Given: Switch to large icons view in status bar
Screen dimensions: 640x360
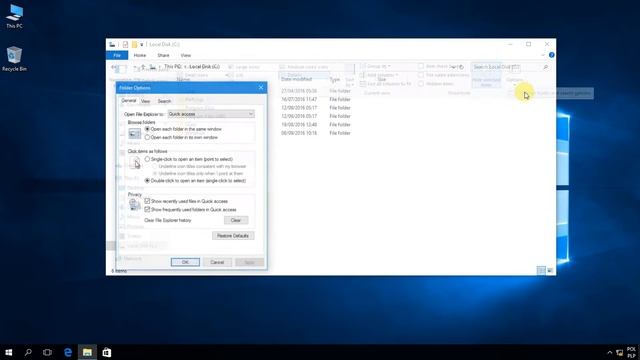Looking at the screenshot, I should click(550, 270).
